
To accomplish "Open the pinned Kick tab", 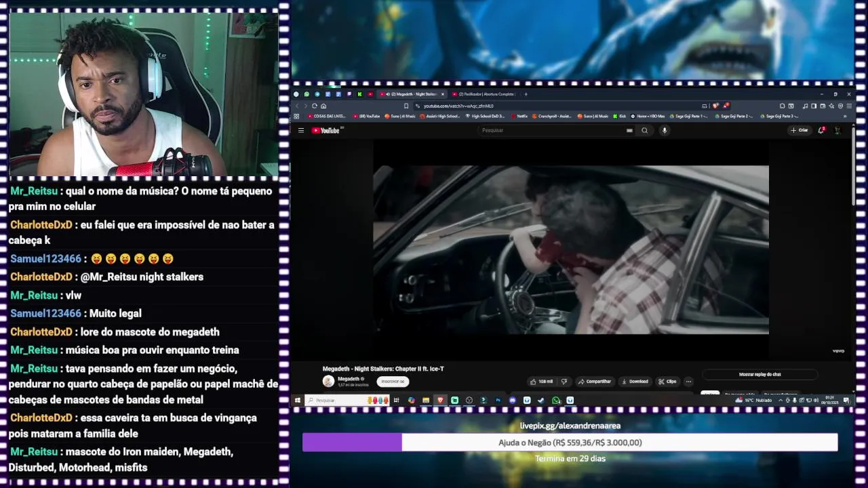I will click(x=360, y=94).
